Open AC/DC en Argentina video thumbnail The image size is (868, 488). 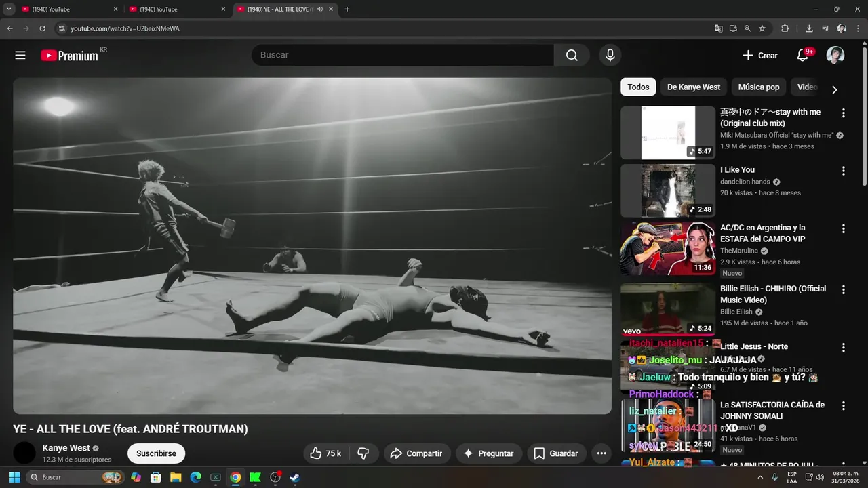[668, 249]
